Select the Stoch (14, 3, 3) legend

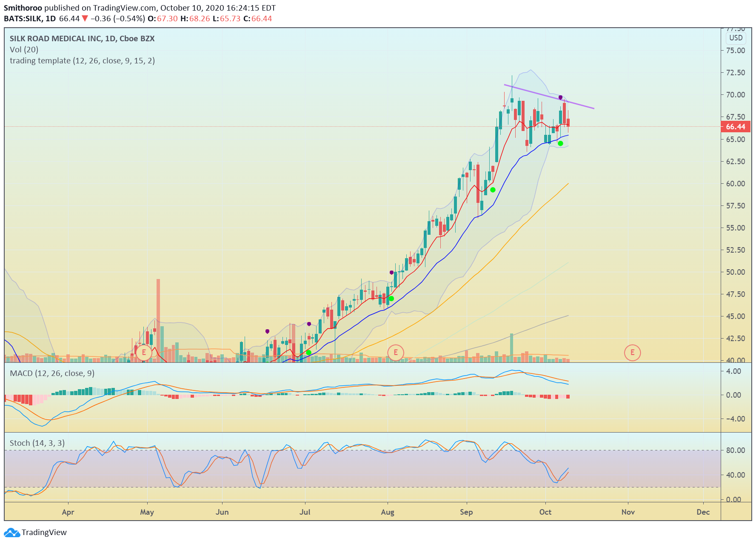37,443
